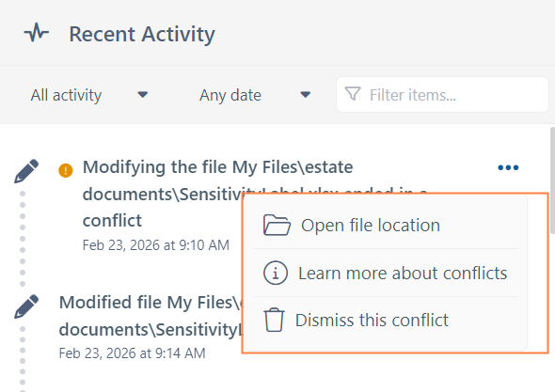Viewport: 555px width, 392px height.
Task: Click the vertical scrollbar thumb
Action: 552,180
